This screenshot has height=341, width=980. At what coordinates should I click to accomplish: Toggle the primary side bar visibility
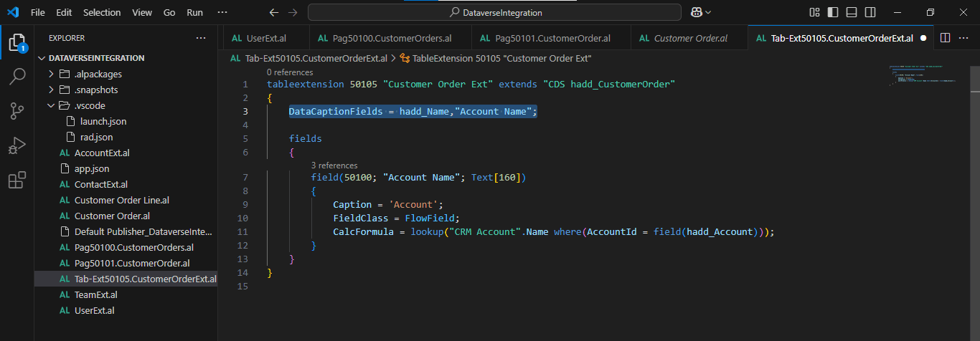coord(832,12)
